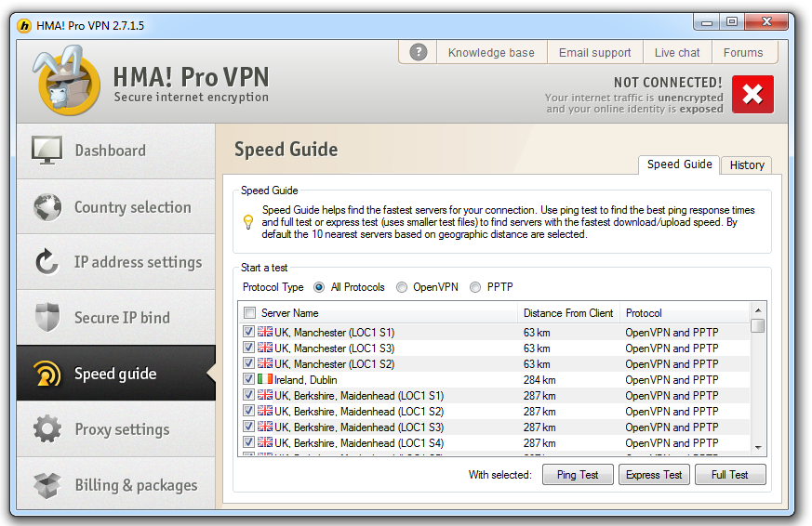Uncheck UK, Manchester (LOC1 S2)

[x=248, y=363]
